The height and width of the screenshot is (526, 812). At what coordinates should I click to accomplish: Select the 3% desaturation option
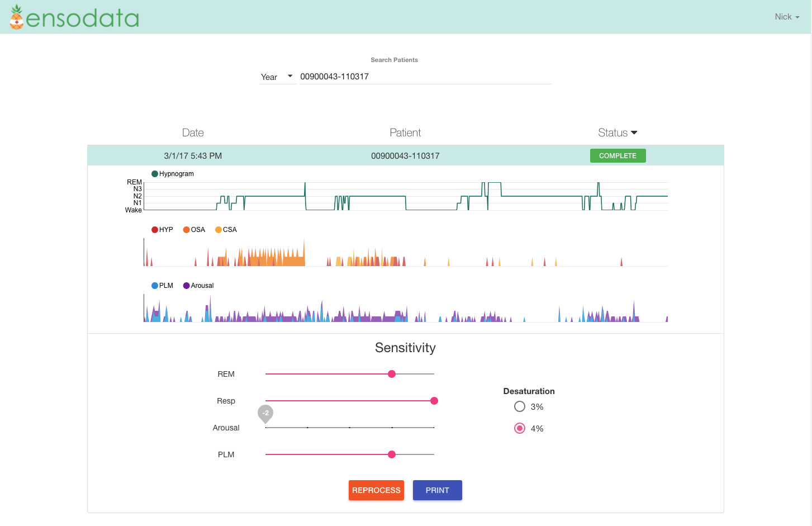pyautogui.click(x=519, y=406)
